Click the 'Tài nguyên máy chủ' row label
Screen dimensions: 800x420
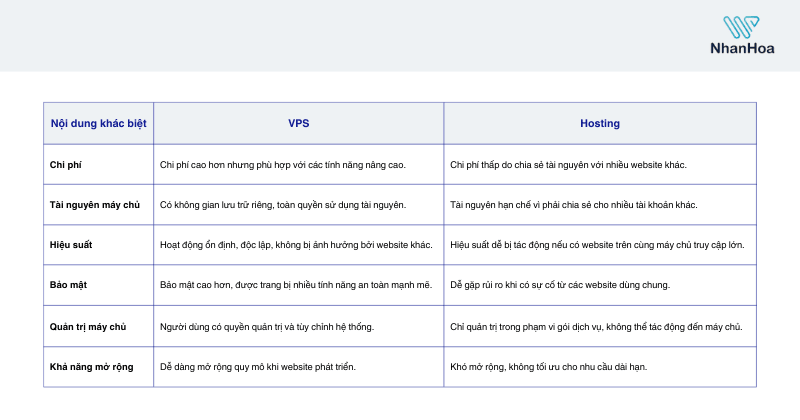94,205
